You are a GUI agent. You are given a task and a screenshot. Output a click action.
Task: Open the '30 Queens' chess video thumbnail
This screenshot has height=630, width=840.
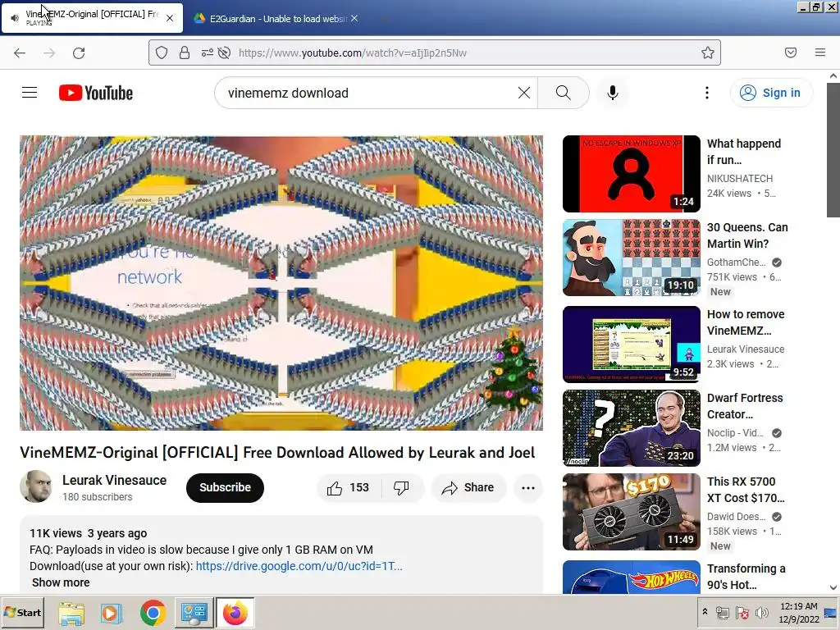pos(632,257)
